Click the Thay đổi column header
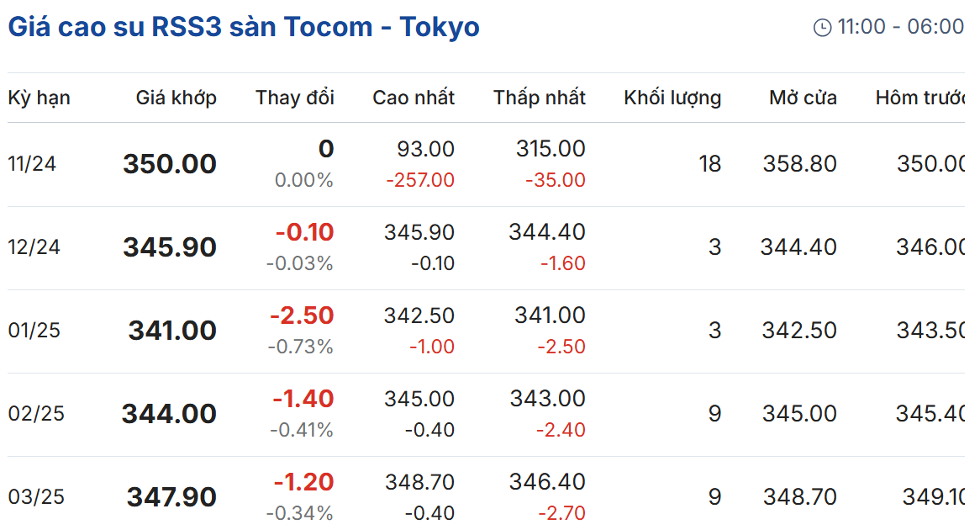Screen dimensions: 980x530 (294, 98)
